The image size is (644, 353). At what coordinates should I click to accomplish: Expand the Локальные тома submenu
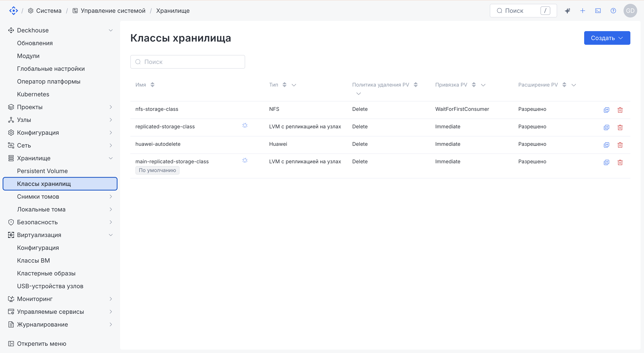click(x=111, y=209)
